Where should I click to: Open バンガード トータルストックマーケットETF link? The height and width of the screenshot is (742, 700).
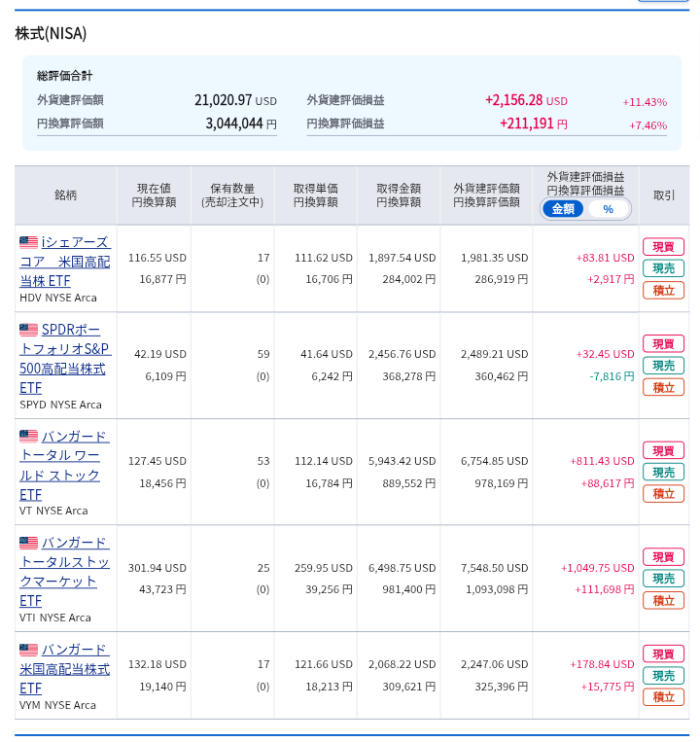coord(64,572)
